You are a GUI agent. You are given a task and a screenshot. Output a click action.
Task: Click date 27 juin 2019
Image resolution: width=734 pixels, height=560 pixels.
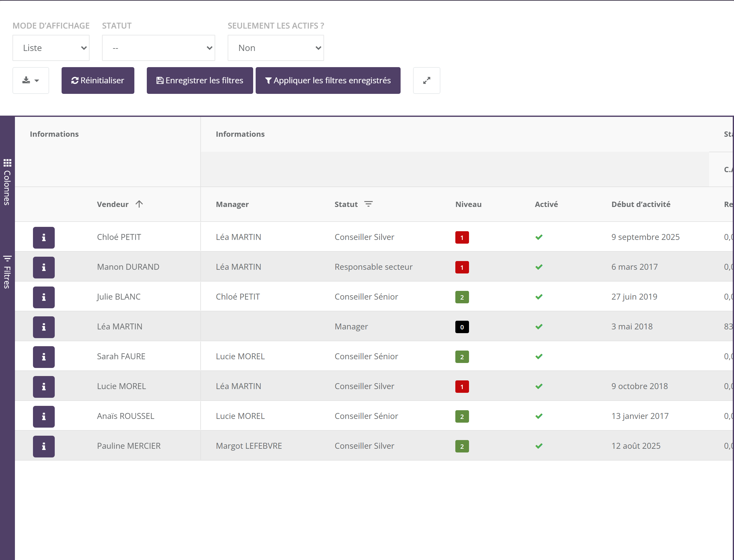[x=634, y=297]
